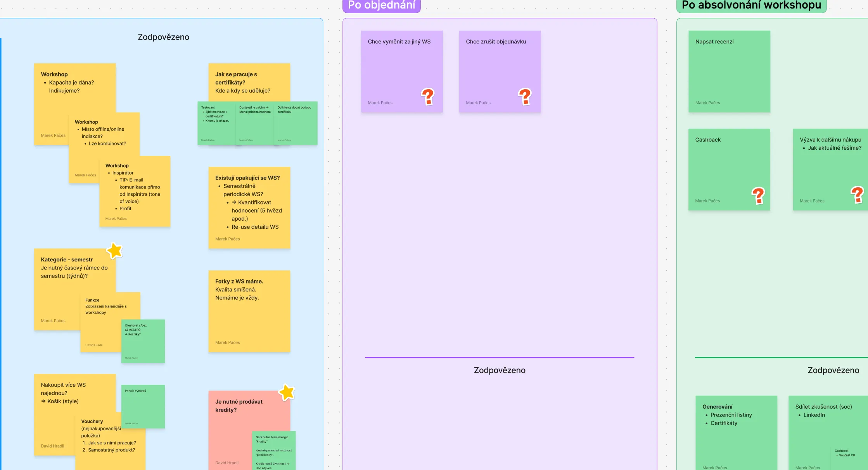
Task: Click the question mark on Cashback note
Action: point(758,195)
